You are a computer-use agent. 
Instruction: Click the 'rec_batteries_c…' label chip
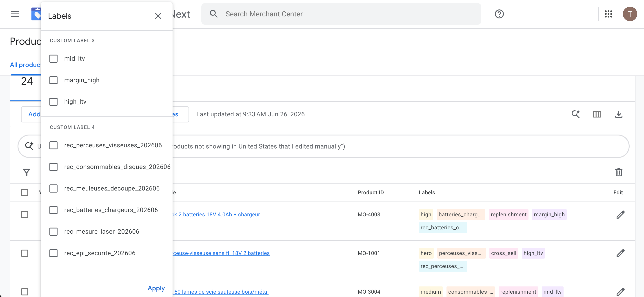(x=443, y=228)
